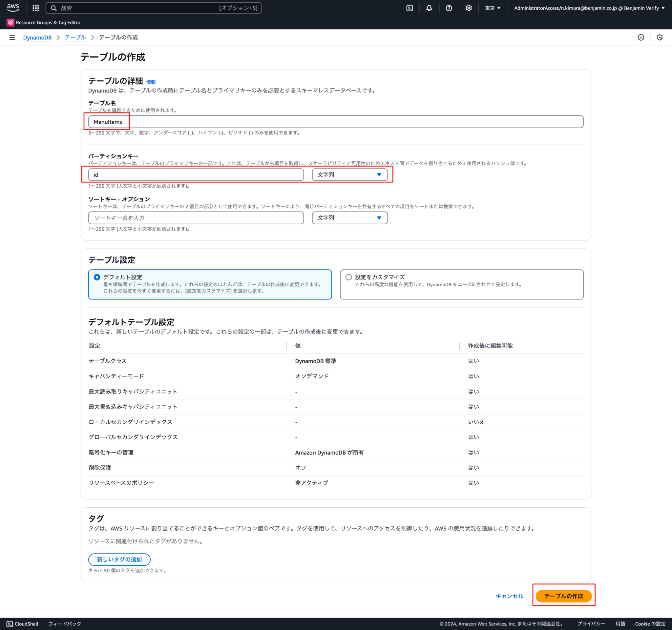Open the partition key type dropdown showing 文字列
This screenshot has width=672, height=630.
[350, 175]
